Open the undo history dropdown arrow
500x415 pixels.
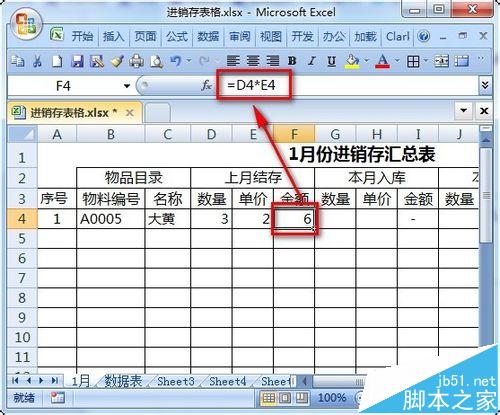(x=189, y=61)
